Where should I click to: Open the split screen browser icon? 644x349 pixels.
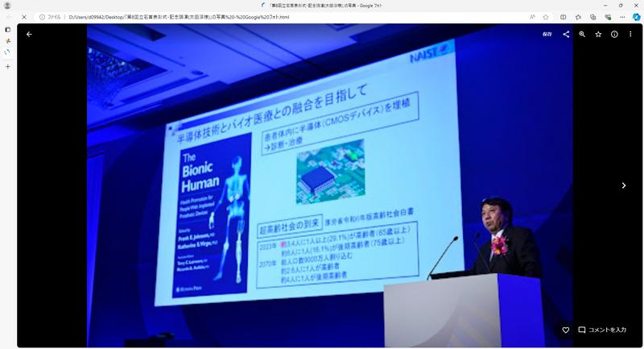[563, 17]
